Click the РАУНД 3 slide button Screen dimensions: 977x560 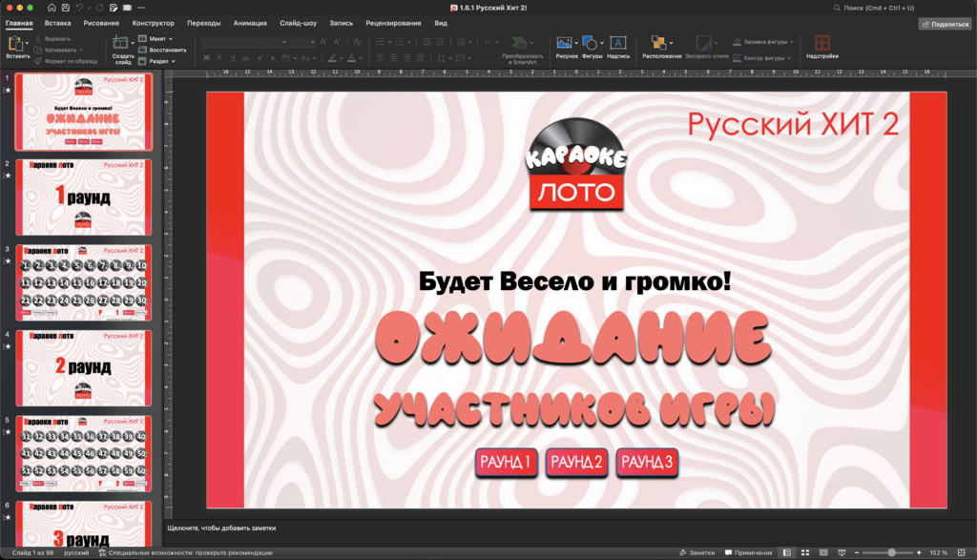pos(647,462)
